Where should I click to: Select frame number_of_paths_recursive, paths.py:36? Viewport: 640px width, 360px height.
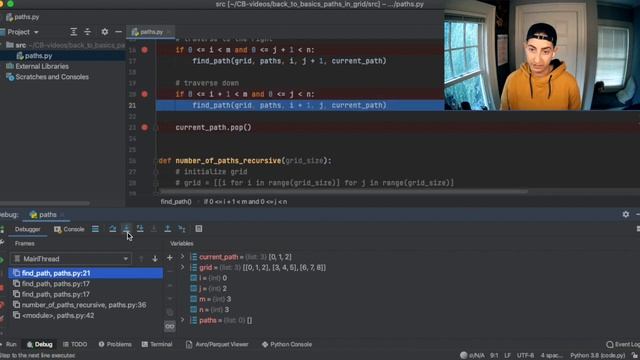click(x=86, y=305)
